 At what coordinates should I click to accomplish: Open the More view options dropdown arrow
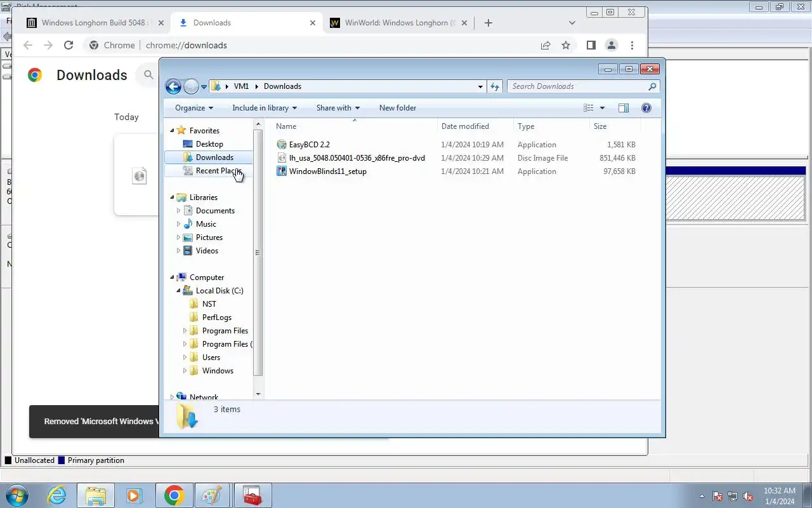(602, 108)
